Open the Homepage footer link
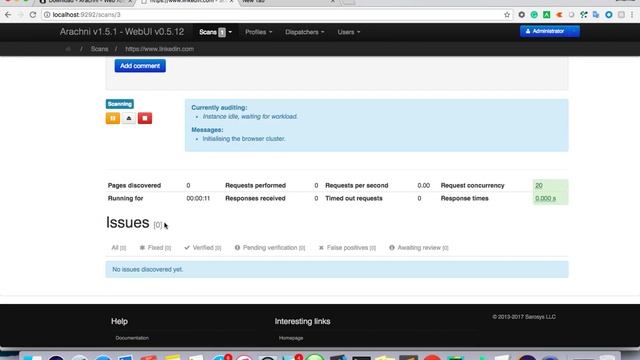640x360 pixels. pyautogui.click(x=291, y=338)
